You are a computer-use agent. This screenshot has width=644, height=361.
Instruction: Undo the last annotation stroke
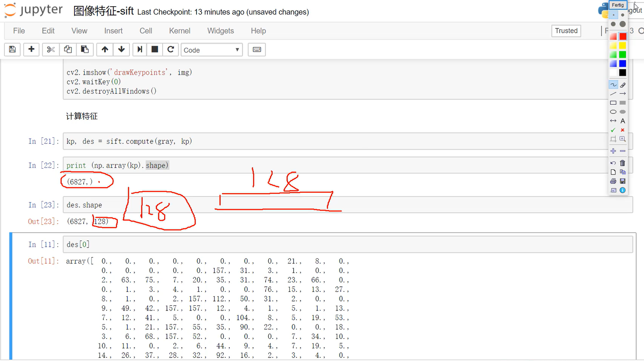(x=613, y=163)
